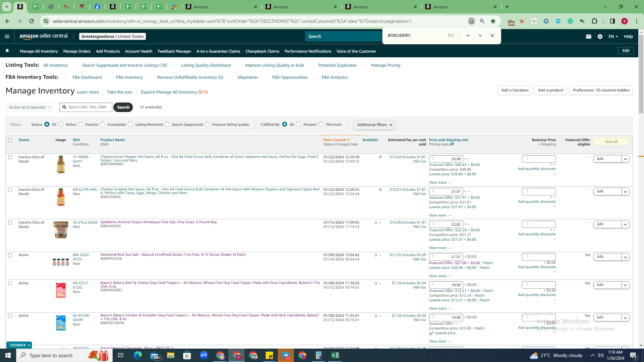Open the browser zoom magnifier icon
Image resolution: width=644 pixels, height=362 pixels.
pos(482,21)
